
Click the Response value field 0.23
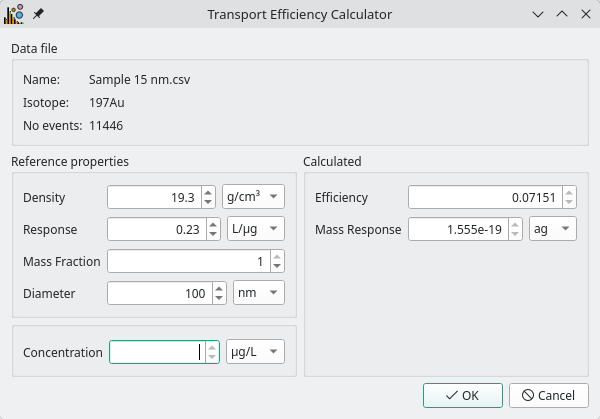[x=157, y=229]
